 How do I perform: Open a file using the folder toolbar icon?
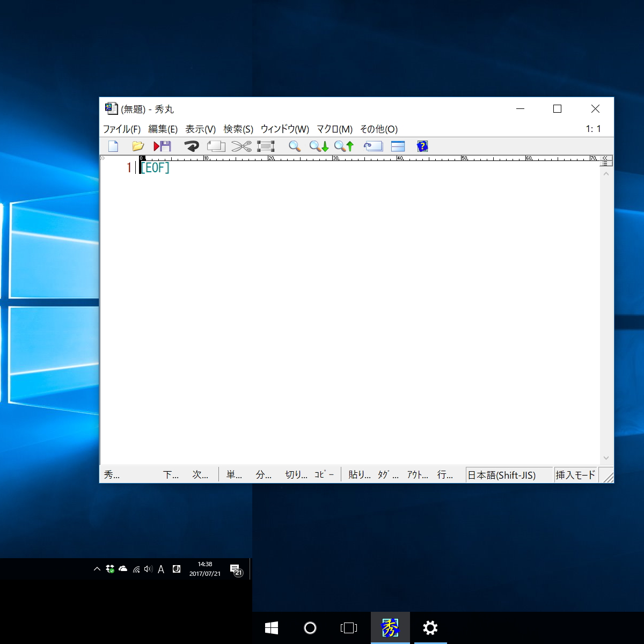(x=137, y=146)
